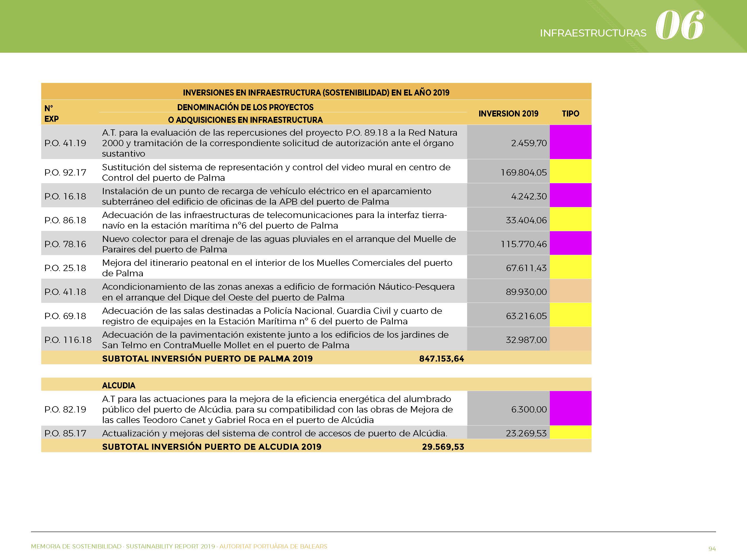747x560 pixels.
Task: Click the yellow TIPO swatch for P.O. 86.18
Action: [570, 219]
